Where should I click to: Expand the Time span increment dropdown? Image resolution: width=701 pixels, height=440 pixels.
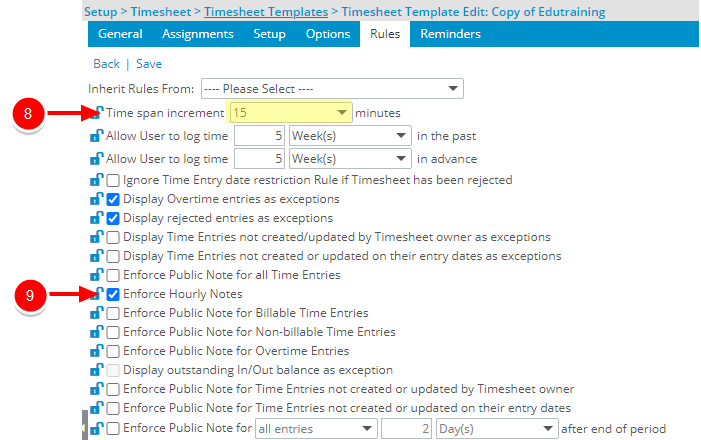(291, 113)
